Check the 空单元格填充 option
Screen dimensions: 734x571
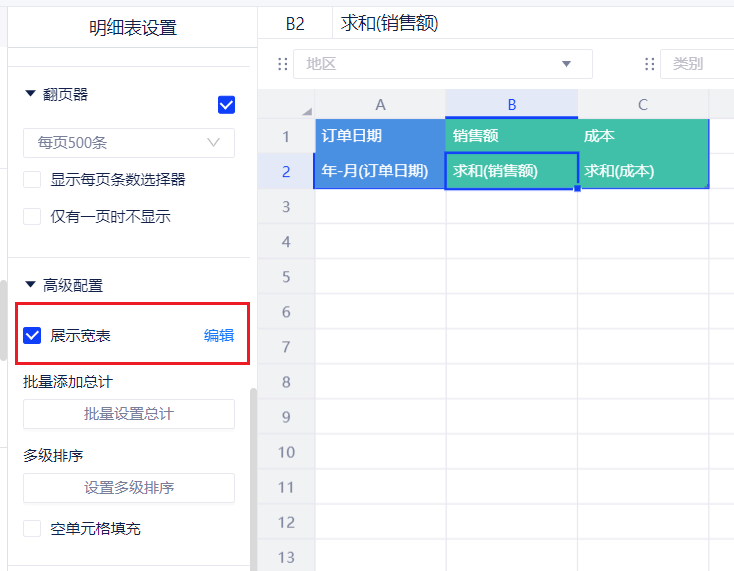point(32,528)
